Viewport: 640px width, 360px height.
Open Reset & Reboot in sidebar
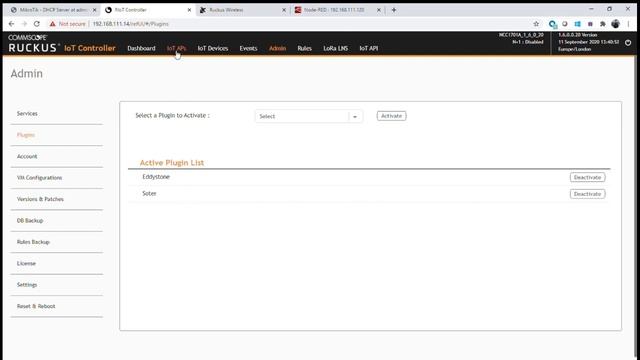coord(36,306)
